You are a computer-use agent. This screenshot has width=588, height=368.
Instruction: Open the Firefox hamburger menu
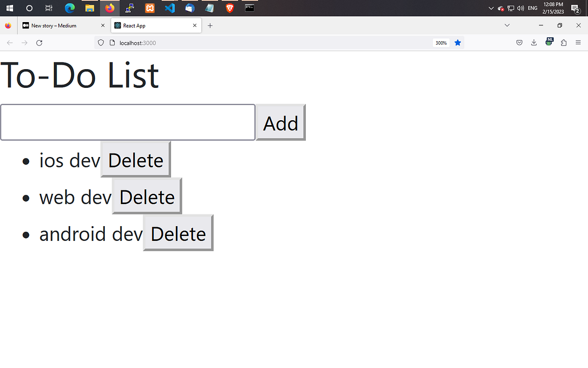(578, 43)
